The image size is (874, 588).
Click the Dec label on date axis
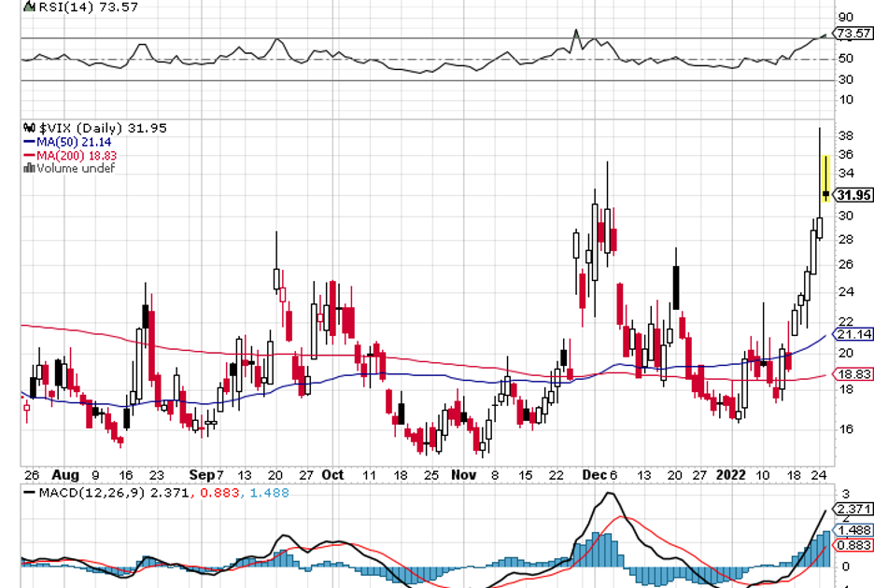pos(594,474)
